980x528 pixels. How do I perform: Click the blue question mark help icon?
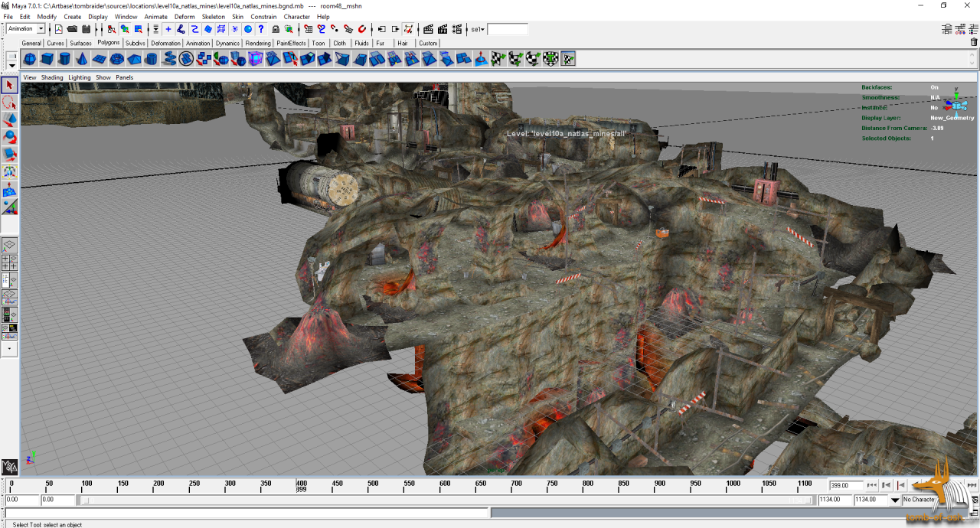pyautogui.click(x=261, y=29)
